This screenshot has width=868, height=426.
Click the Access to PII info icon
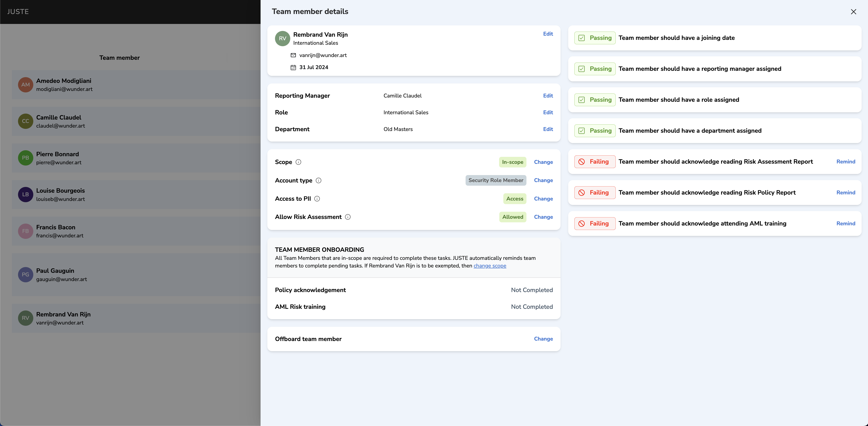click(317, 199)
